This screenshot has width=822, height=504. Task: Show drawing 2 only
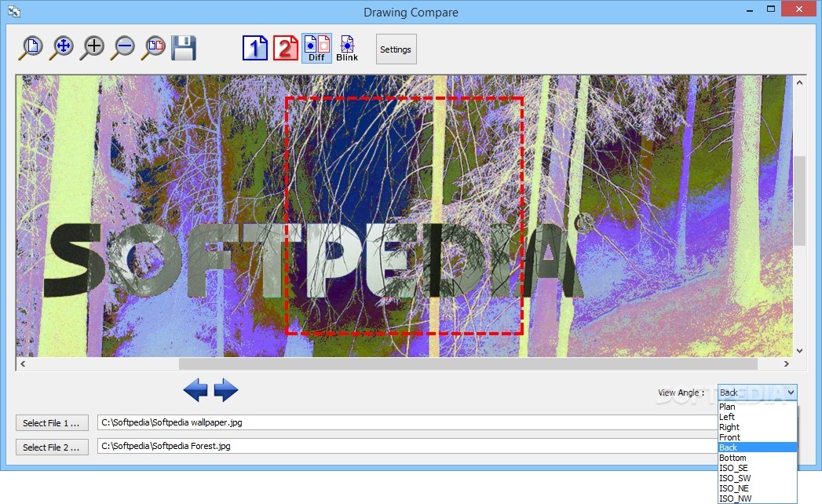tap(286, 48)
